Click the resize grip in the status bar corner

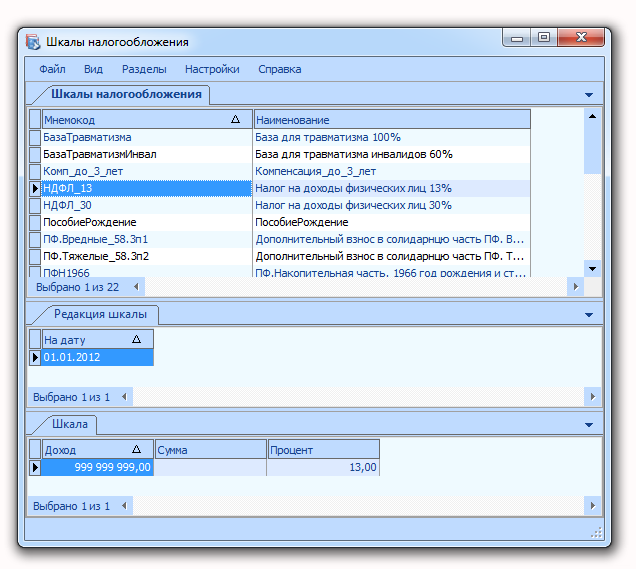596,533
